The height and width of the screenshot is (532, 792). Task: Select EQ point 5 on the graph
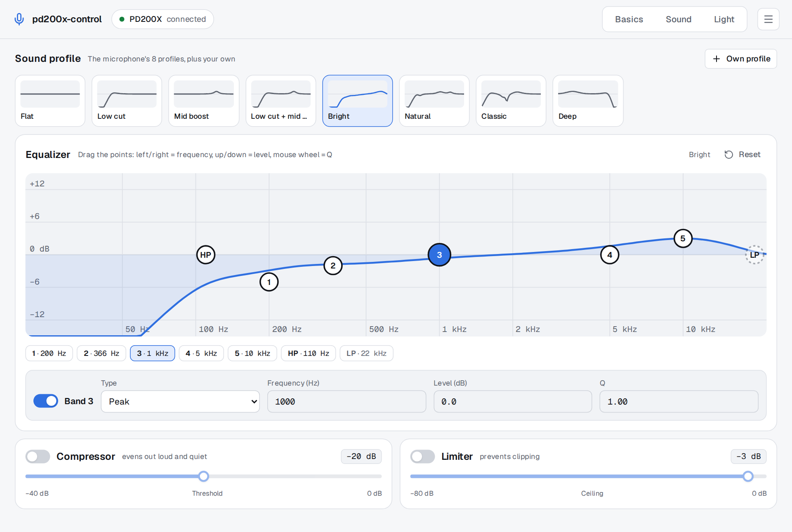click(x=683, y=238)
